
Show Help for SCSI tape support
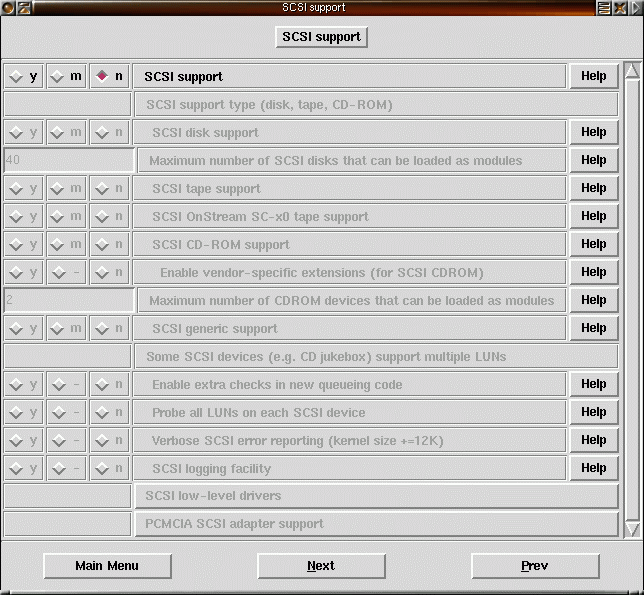click(593, 188)
